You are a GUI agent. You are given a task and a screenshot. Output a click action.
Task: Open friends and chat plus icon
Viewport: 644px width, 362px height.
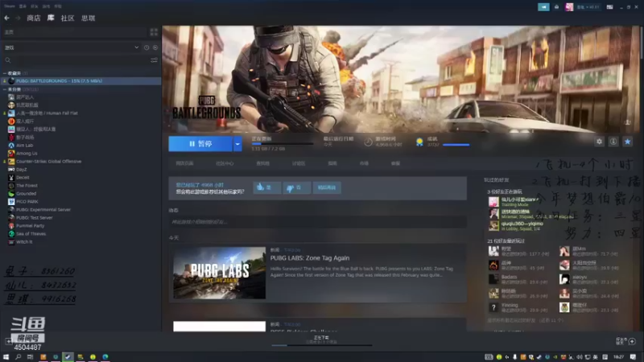click(632, 341)
